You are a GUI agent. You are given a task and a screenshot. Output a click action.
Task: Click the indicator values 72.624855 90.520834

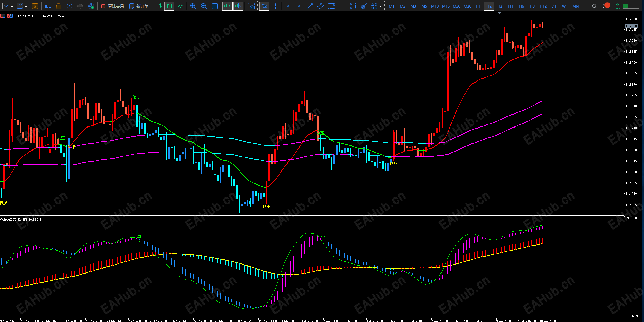(x=28, y=220)
